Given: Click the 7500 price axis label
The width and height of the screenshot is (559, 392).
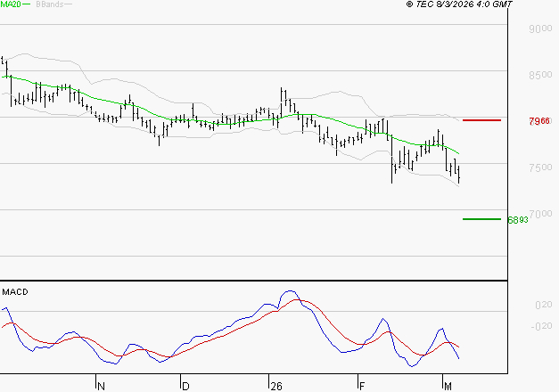Looking at the screenshot, I should coord(540,167).
